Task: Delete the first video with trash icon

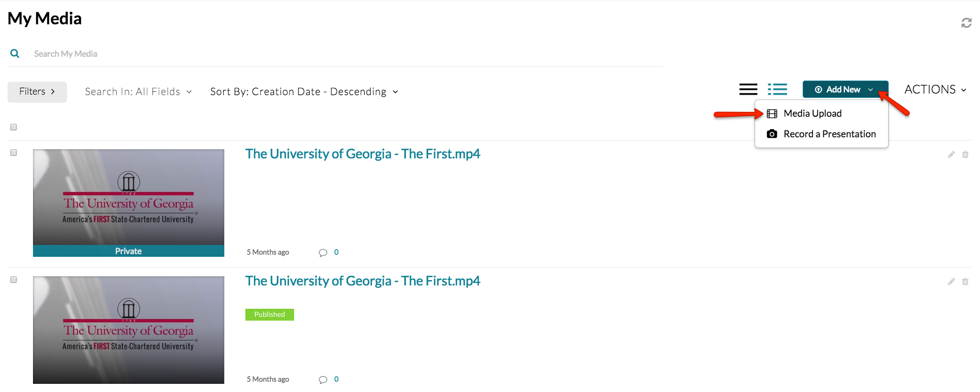Action: click(965, 155)
